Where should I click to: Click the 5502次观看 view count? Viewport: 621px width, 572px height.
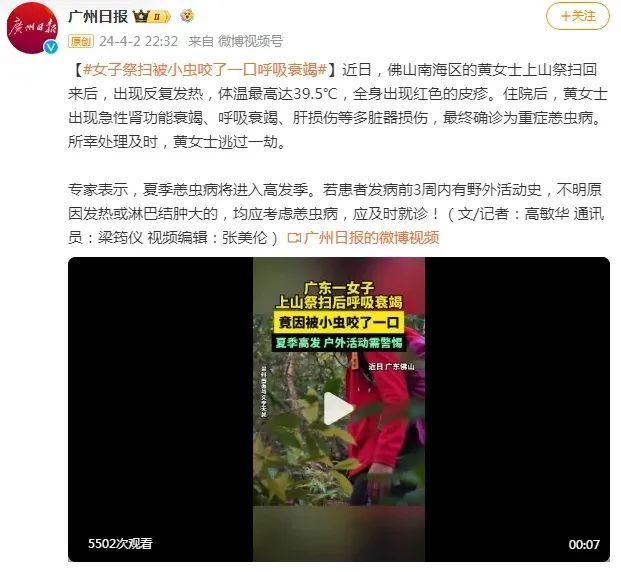click(120, 543)
